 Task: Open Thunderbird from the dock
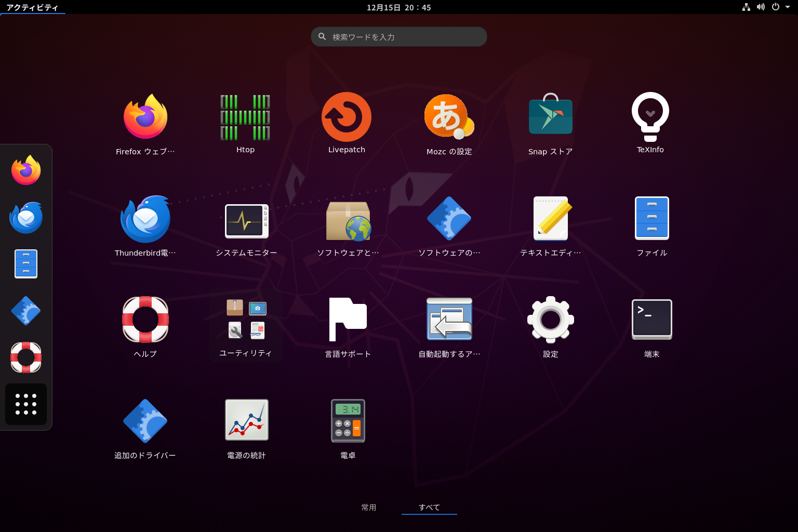pyautogui.click(x=26, y=217)
